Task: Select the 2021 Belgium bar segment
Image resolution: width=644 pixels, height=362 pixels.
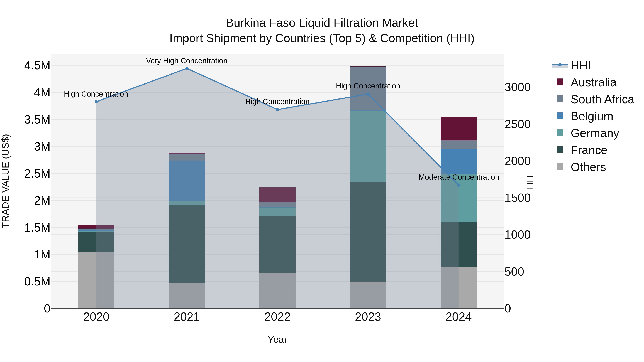Action: tap(187, 181)
